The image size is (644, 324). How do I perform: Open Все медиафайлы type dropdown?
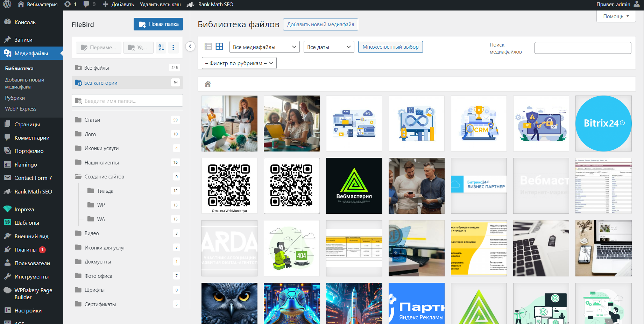pos(264,47)
